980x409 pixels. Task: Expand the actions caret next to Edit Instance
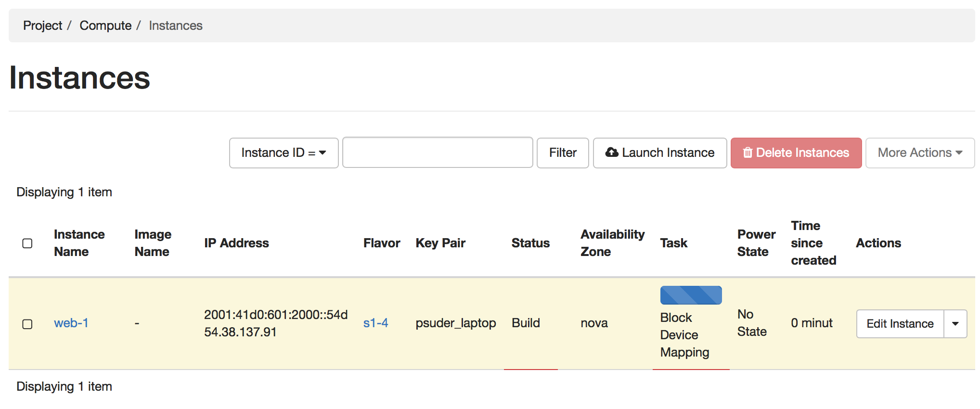[955, 324]
